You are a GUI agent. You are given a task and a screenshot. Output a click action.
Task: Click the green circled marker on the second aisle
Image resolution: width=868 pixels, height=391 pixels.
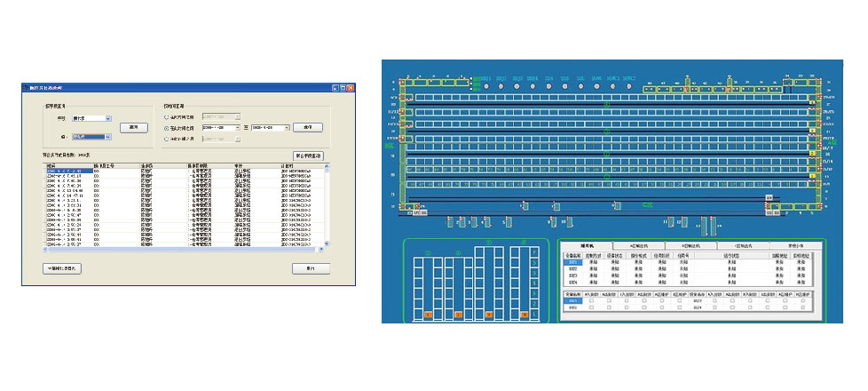[x=607, y=132]
